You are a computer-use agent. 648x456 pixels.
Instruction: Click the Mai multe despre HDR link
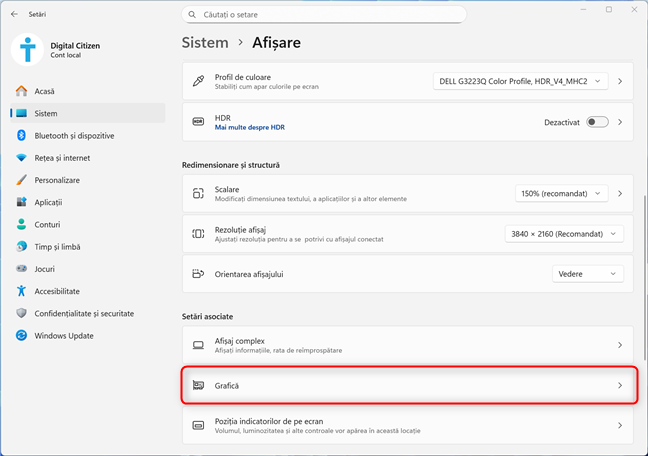247,128
